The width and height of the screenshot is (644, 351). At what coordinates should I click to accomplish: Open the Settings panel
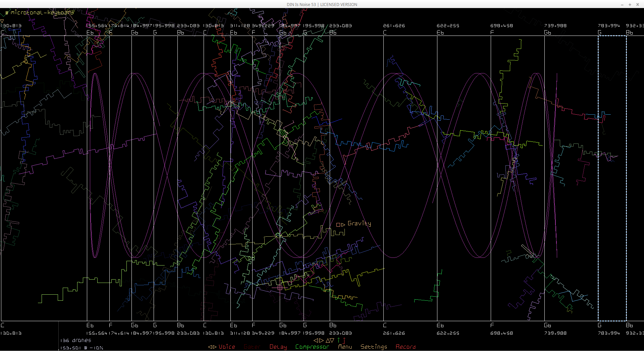click(x=374, y=347)
